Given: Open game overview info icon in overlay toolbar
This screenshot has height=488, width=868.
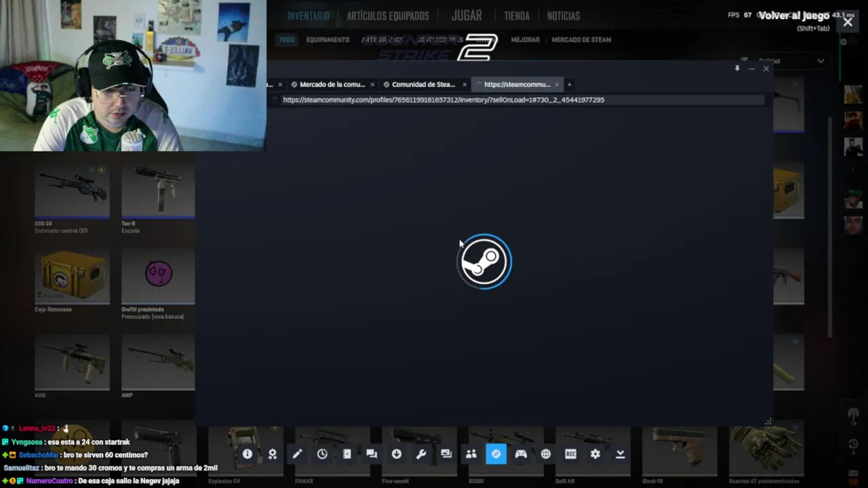Looking at the screenshot, I should point(248,454).
